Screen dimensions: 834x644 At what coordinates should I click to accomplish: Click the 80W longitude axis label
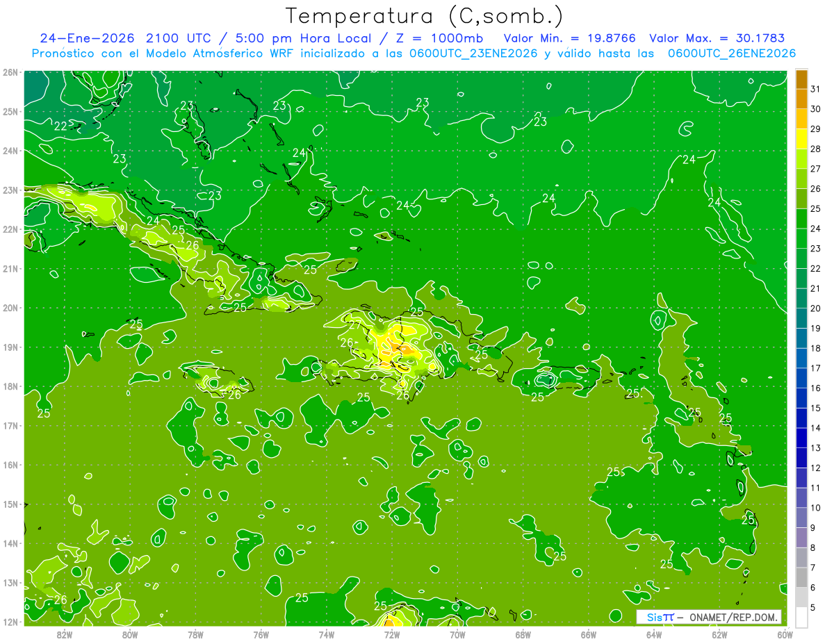click(130, 634)
